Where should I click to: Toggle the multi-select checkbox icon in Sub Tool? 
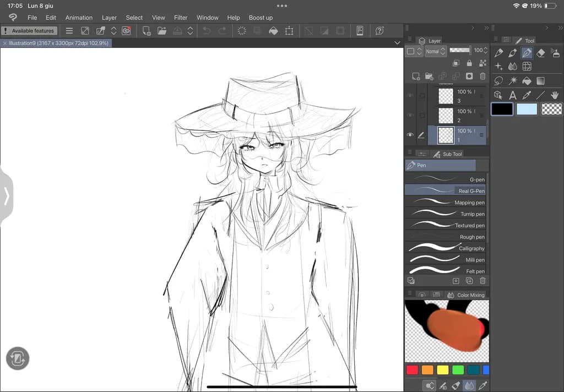pos(411,281)
